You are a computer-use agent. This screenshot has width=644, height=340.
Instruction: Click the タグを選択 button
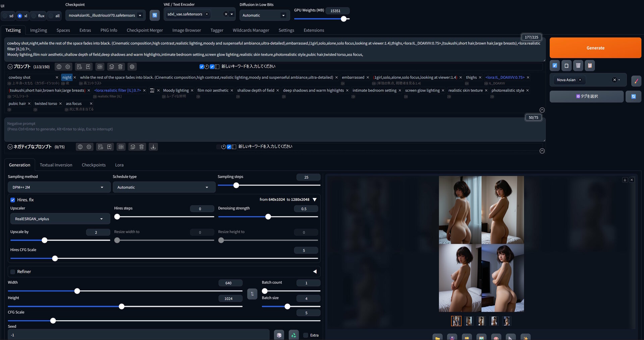click(587, 96)
